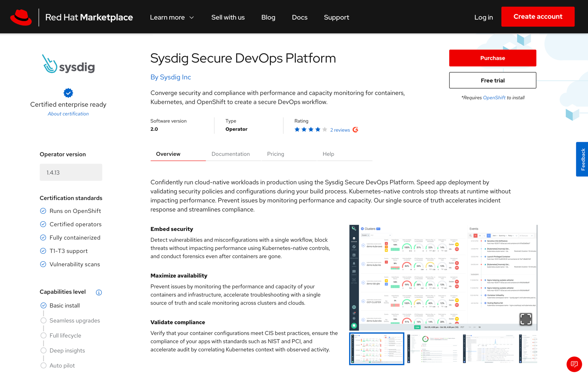Click the G2 reviews logo icon
The height and width of the screenshot is (375, 588).
(x=355, y=130)
